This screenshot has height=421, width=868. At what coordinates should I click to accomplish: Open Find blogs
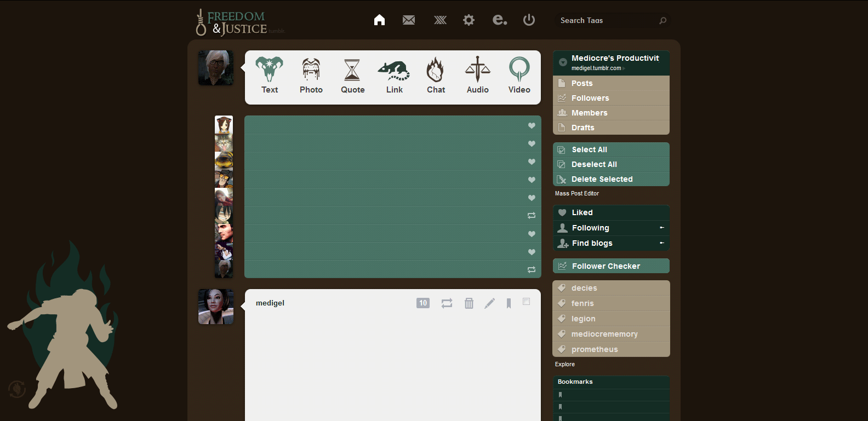coord(611,243)
